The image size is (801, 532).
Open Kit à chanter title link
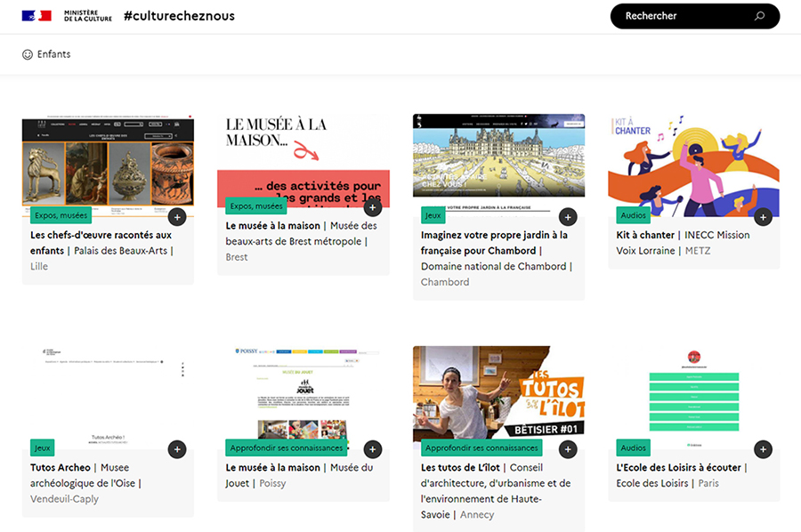tap(645, 235)
